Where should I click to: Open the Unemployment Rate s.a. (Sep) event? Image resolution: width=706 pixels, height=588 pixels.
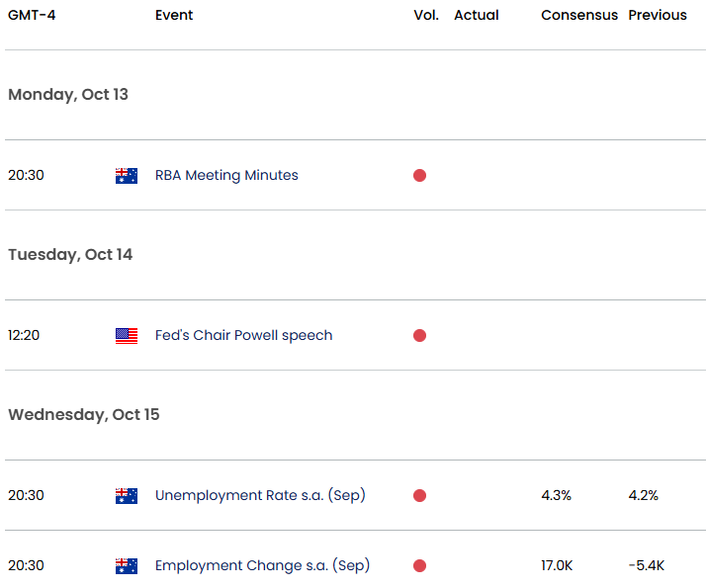tap(260, 495)
